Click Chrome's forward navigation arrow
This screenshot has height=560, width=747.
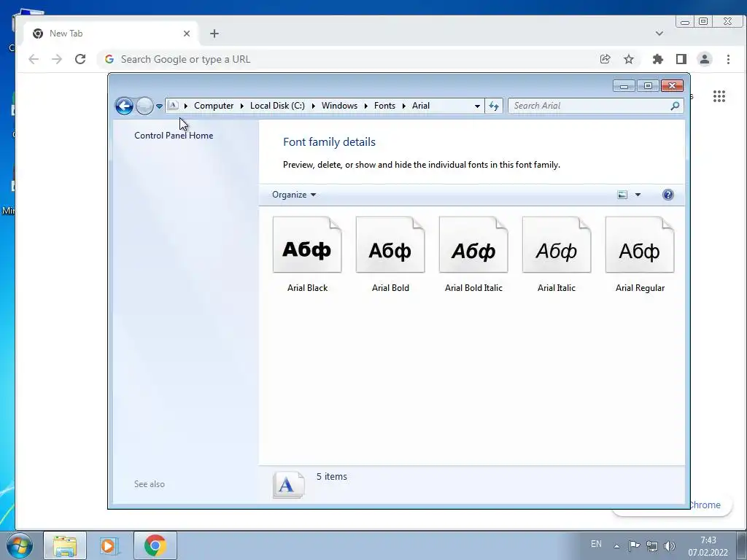click(x=57, y=59)
